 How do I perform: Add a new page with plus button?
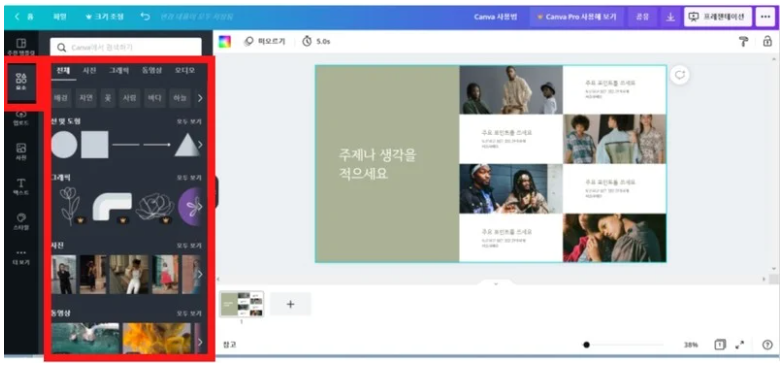[291, 304]
